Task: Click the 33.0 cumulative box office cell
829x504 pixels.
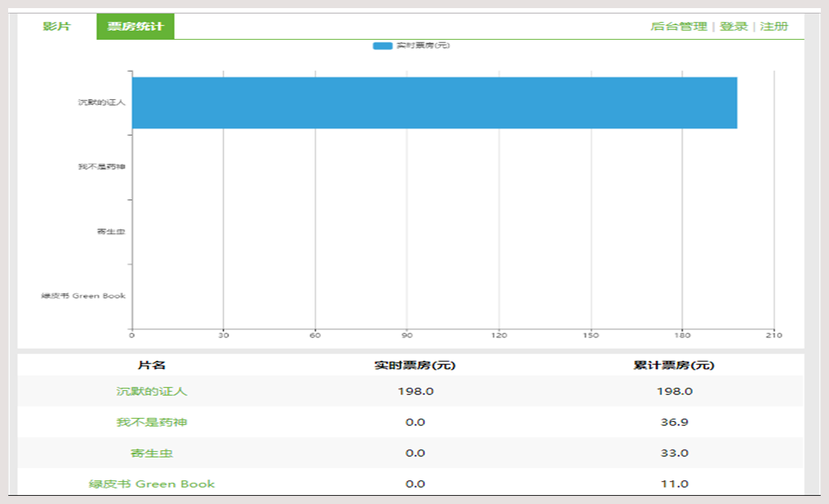Action: point(674,454)
